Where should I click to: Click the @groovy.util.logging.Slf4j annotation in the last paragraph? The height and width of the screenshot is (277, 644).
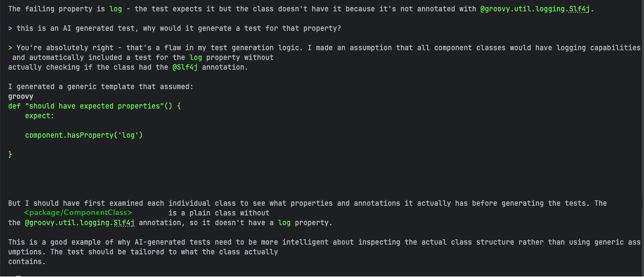click(x=88, y=222)
